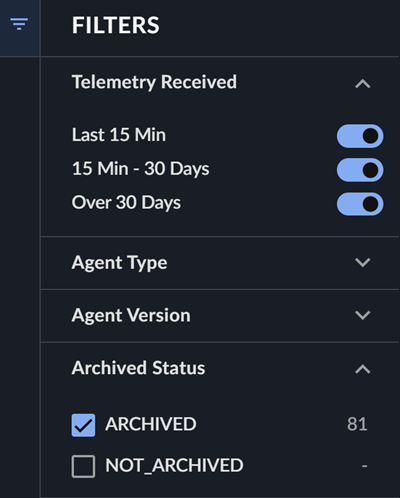Screen dimensions: 400x498
Task: Expand Agent Version using the down chevron
Action: click(363, 315)
